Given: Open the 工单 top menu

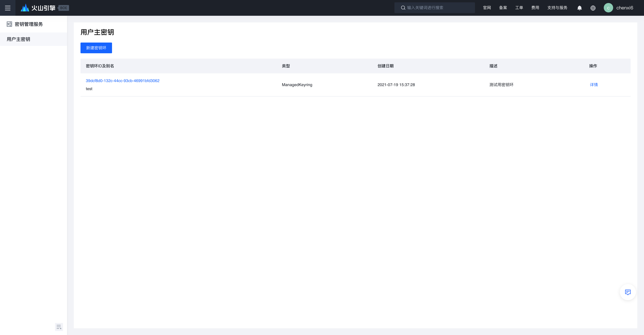Looking at the screenshot, I should click(x=519, y=8).
